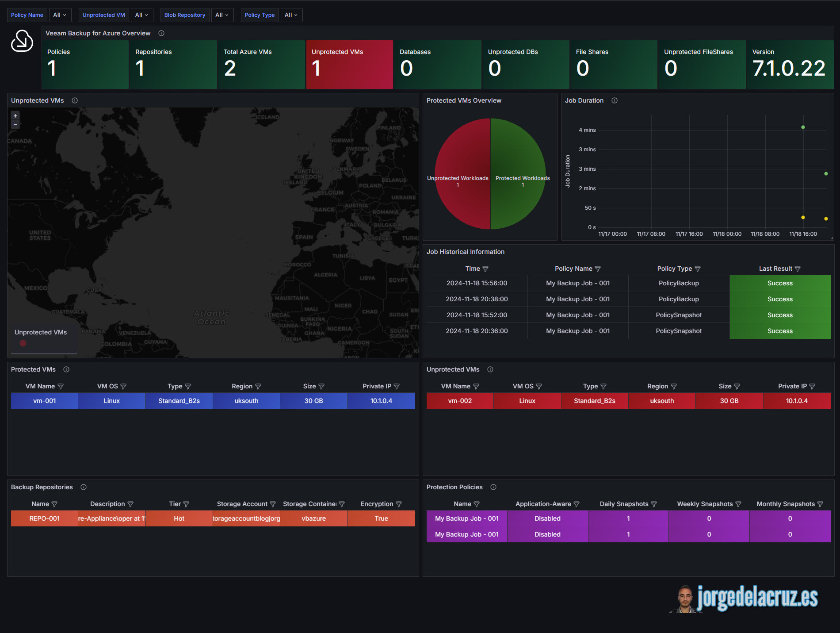Open the Blob Repository All dropdown
840x633 pixels.
tap(222, 15)
